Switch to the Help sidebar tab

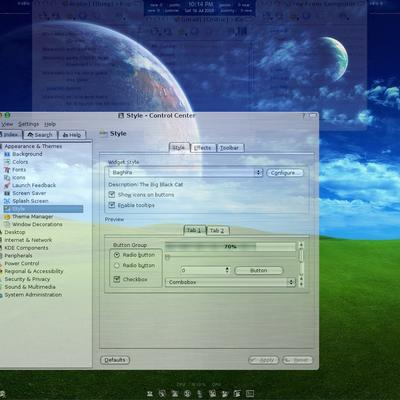(x=72, y=135)
